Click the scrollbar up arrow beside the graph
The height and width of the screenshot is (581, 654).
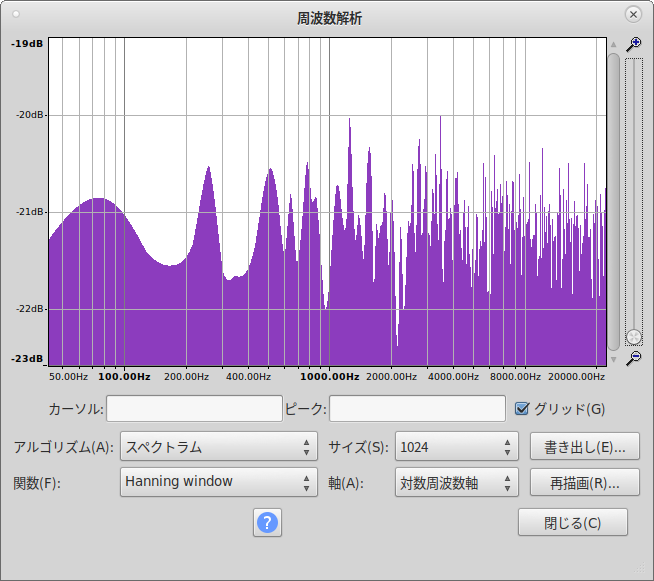pos(613,45)
